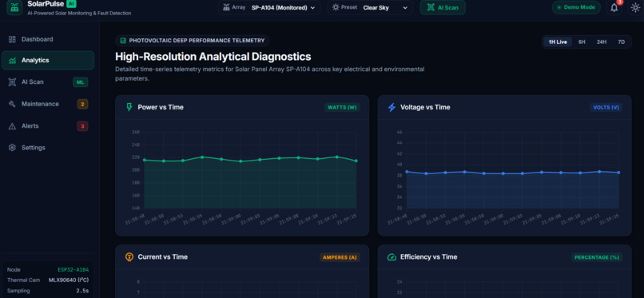Click the Dashboard grid icon
The image size is (644, 298).
tap(12, 39)
